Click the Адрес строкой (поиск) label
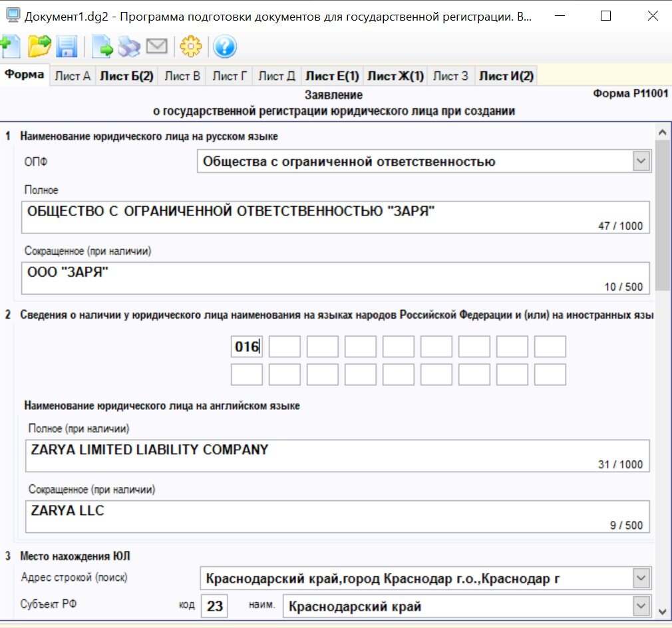Image resolution: width=672 pixels, height=628 pixels. [74, 577]
